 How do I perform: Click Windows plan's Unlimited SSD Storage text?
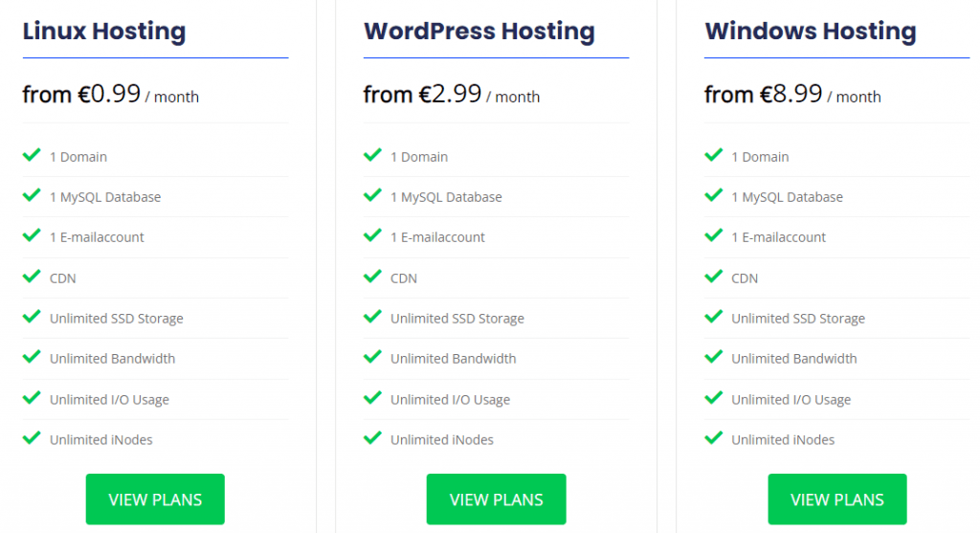pyautogui.click(x=799, y=319)
